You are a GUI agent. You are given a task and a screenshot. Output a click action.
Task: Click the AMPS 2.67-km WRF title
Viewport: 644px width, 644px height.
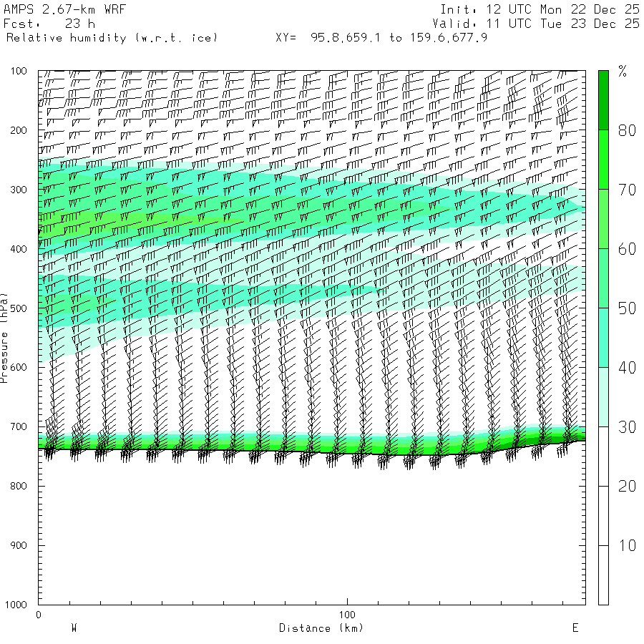pos(65,9)
